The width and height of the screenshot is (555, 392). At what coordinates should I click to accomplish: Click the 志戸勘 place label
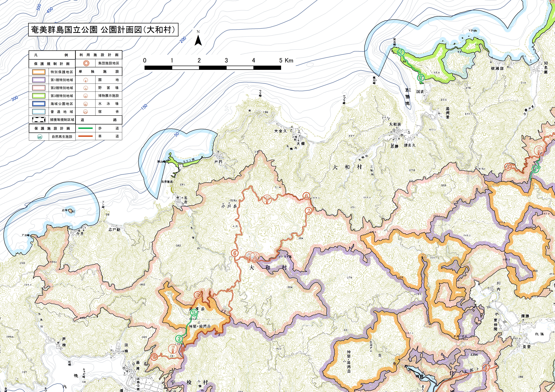coord(114,230)
